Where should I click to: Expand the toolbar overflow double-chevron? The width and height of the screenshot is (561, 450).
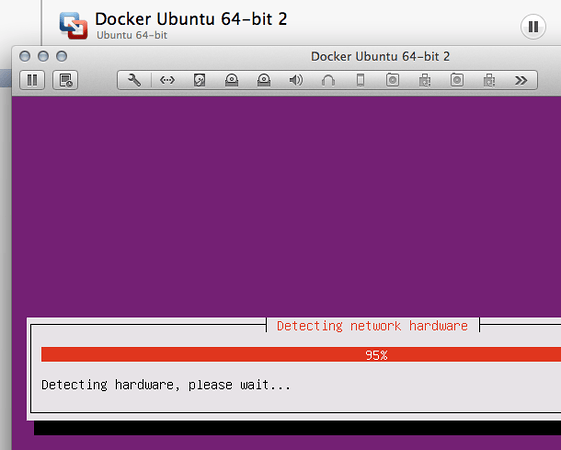coord(521,80)
